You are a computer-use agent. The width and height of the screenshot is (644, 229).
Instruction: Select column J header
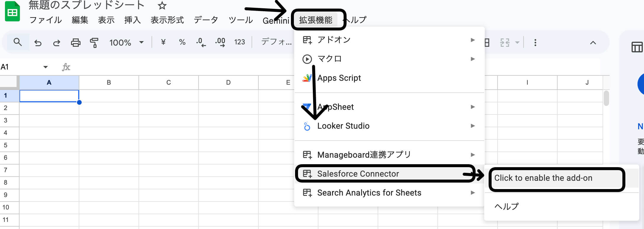[x=580, y=83]
